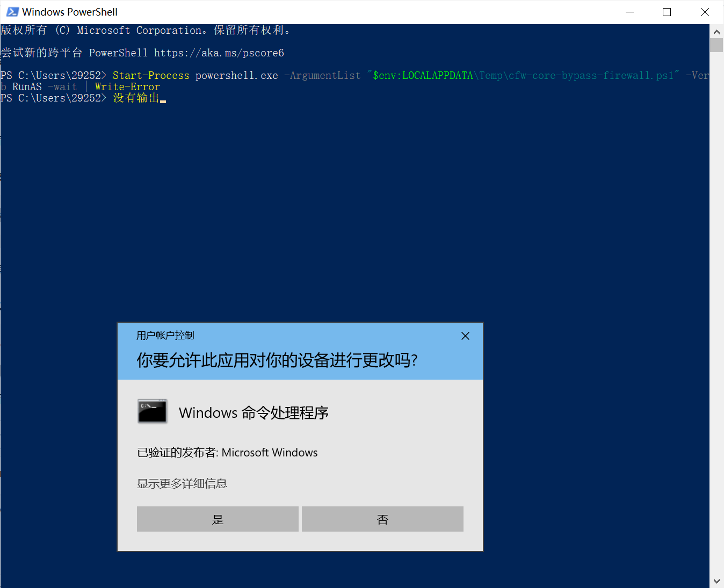Select the Windows PowerShell title text
Screen dimensions: 724x588
pos(69,11)
